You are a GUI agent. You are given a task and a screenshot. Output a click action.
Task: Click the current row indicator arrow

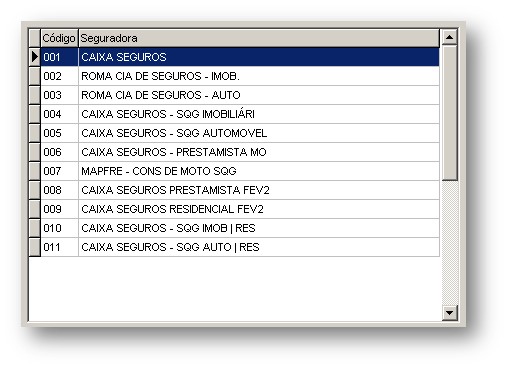pos(35,57)
